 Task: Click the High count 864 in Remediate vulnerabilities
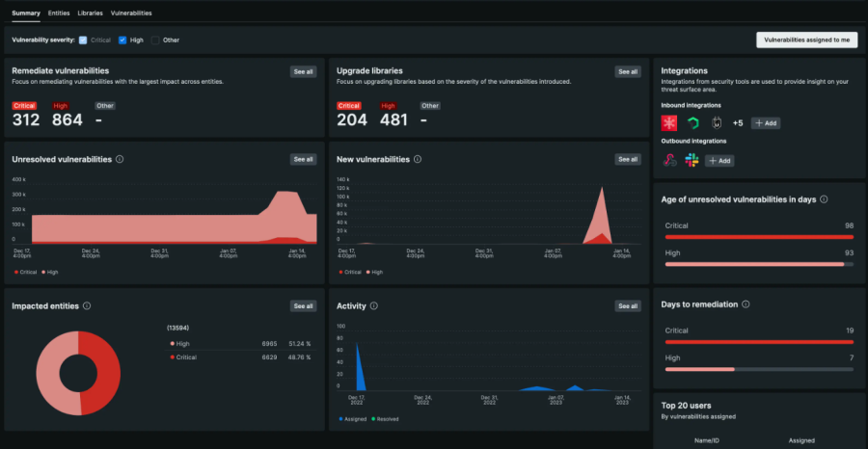click(67, 119)
